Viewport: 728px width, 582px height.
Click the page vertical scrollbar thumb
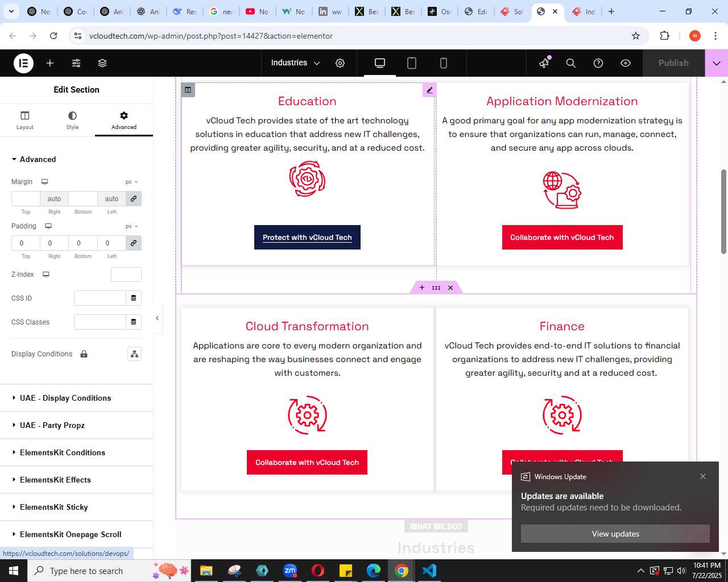point(723,211)
